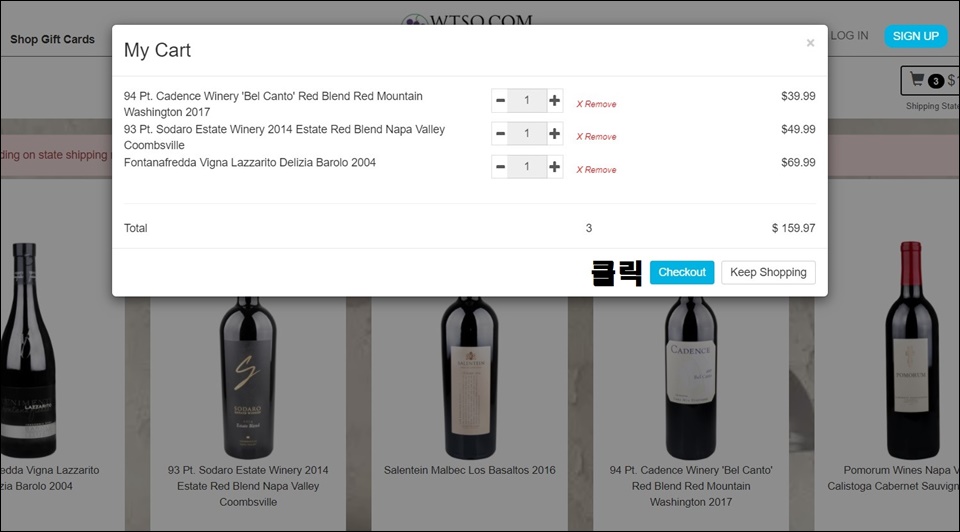Open Salentein Malbec Los Basaltos 2016 title
Image resolution: width=960 pixels, height=532 pixels.
tap(470, 470)
